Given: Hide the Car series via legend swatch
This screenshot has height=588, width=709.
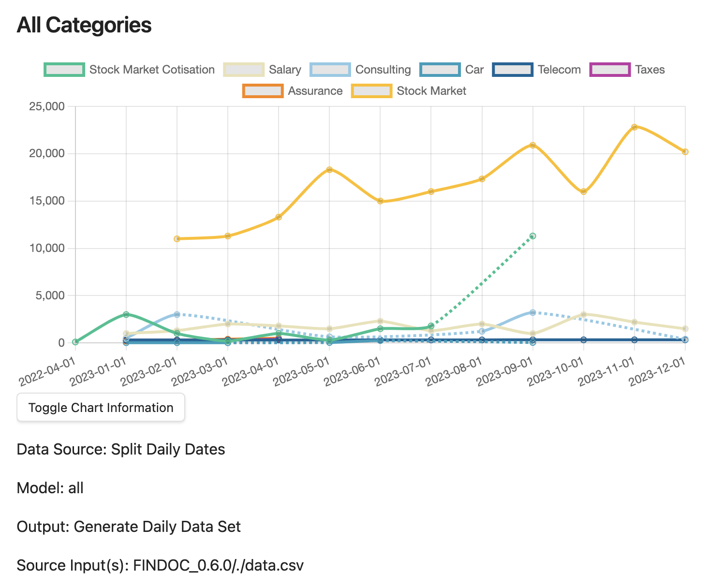Looking at the screenshot, I should click(440, 70).
